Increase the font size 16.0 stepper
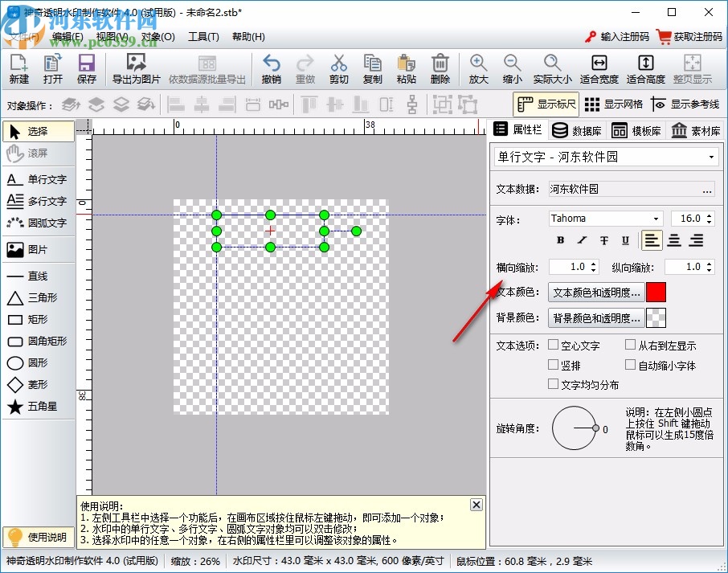The width and height of the screenshot is (728, 573). point(709,215)
